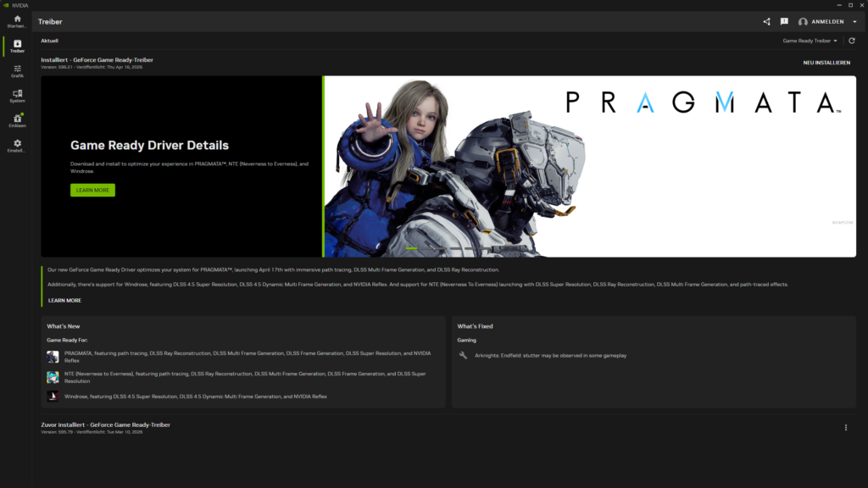Open options menu for previous driver 595.79
Image resolution: width=868 pixels, height=488 pixels.
(x=846, y=428)
